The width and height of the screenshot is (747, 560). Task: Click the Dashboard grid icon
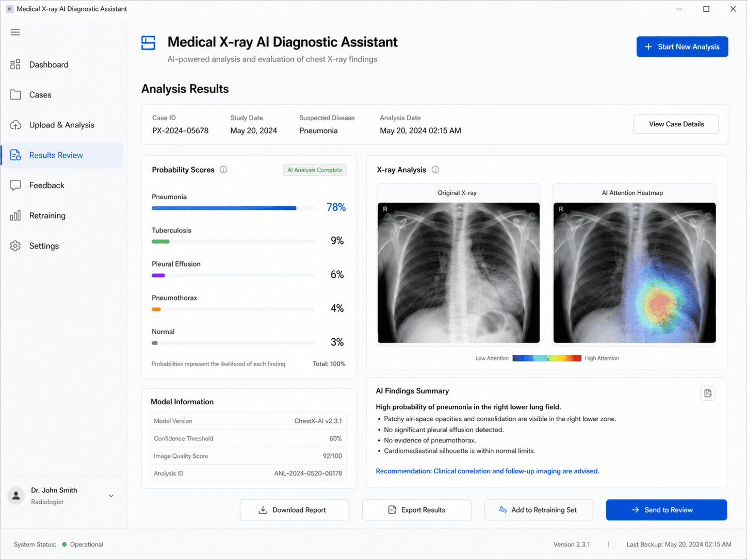[x=15, y=64]
